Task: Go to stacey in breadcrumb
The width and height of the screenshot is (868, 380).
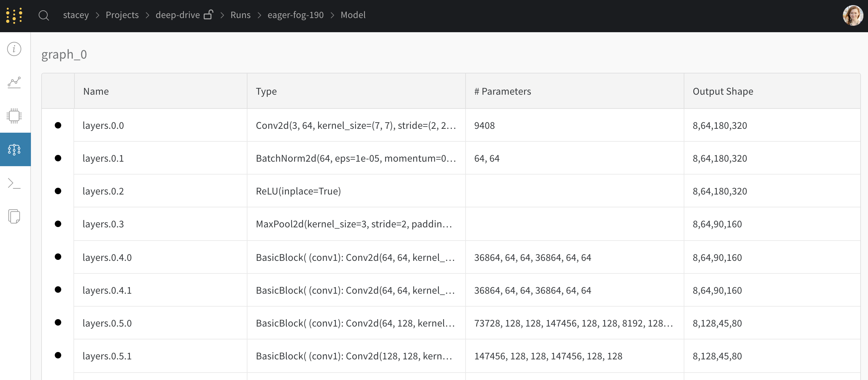Action: [x=76, y=15]
